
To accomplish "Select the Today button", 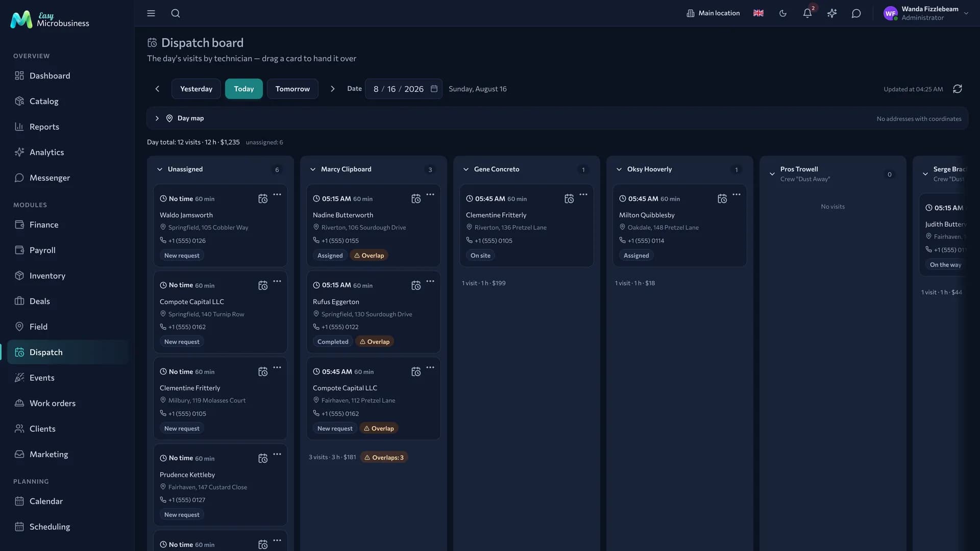I will (x=244, y=89).
